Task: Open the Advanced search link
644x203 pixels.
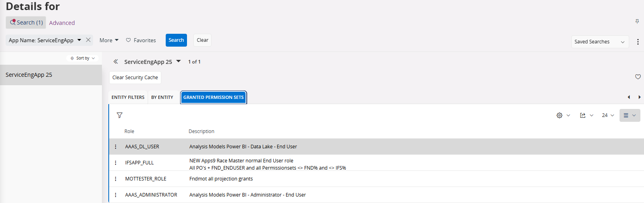Action: coord(62,23)
